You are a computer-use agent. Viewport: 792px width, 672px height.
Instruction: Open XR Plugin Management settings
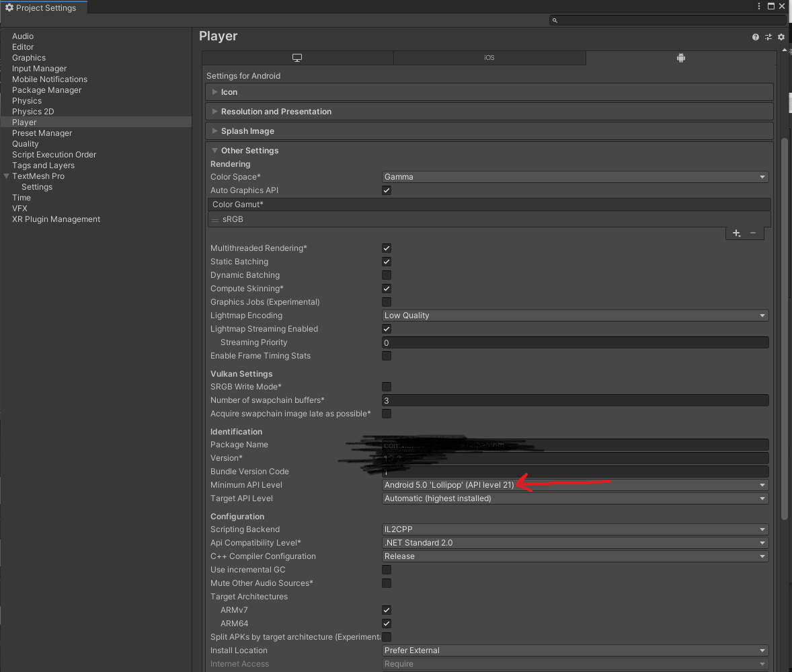click(56, 219)
